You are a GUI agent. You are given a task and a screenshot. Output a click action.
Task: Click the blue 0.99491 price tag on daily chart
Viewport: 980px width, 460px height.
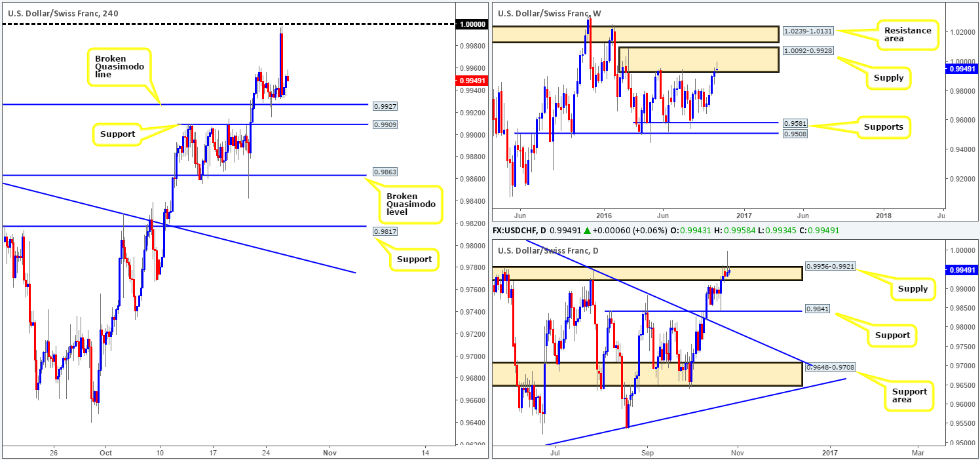pos(962,269)
